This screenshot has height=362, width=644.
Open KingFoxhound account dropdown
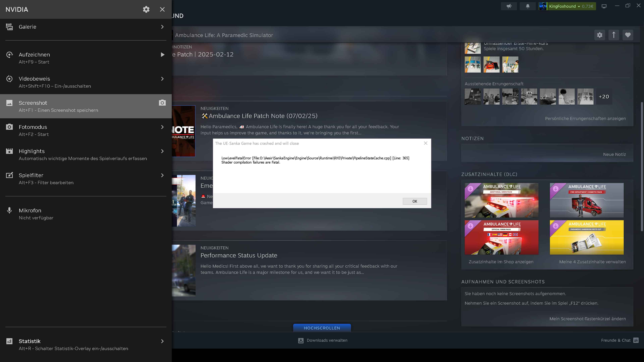pyautogui.click(x=567, y=6)
